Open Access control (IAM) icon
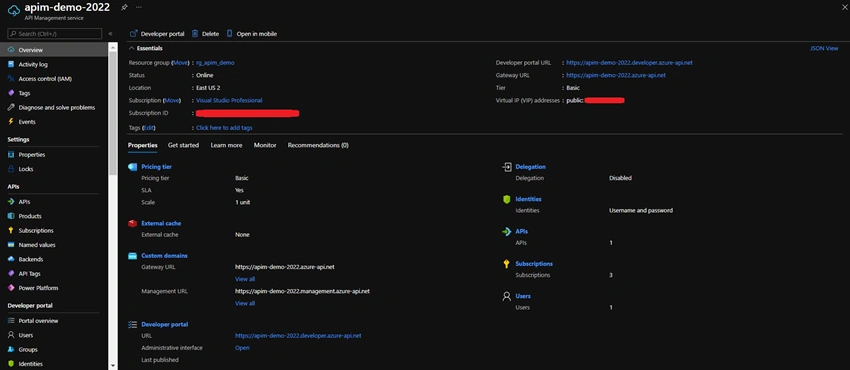 click(x=11, y=79)
